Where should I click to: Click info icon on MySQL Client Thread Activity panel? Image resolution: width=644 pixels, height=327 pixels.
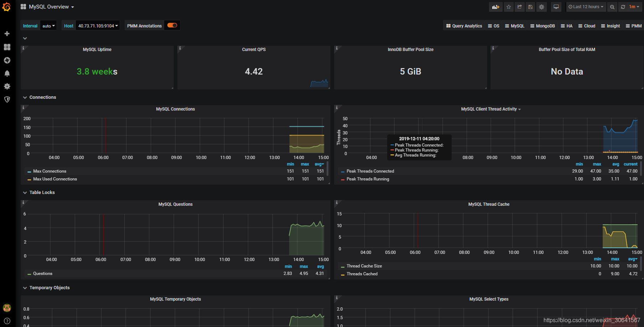coord(337,107)
